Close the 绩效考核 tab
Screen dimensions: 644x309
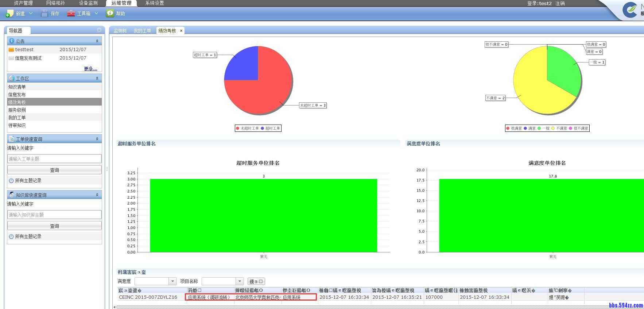point(181,31)
